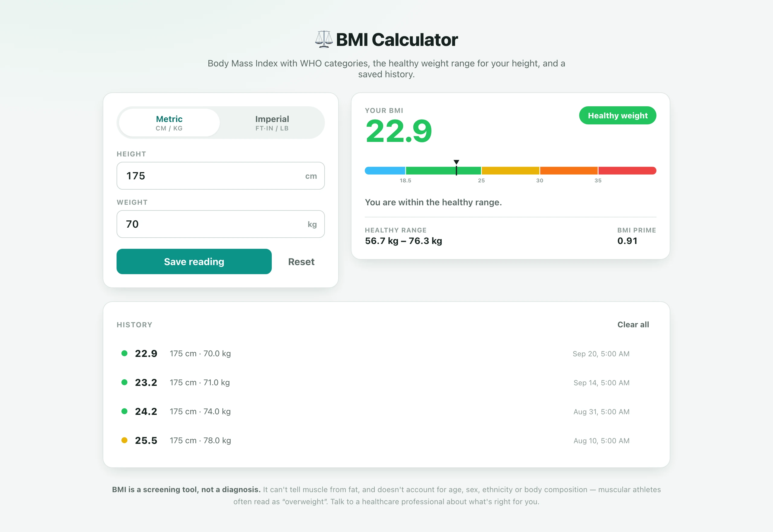
Task: Switch to Imperial FT·IN / LB units
Action: click(272, 123)
